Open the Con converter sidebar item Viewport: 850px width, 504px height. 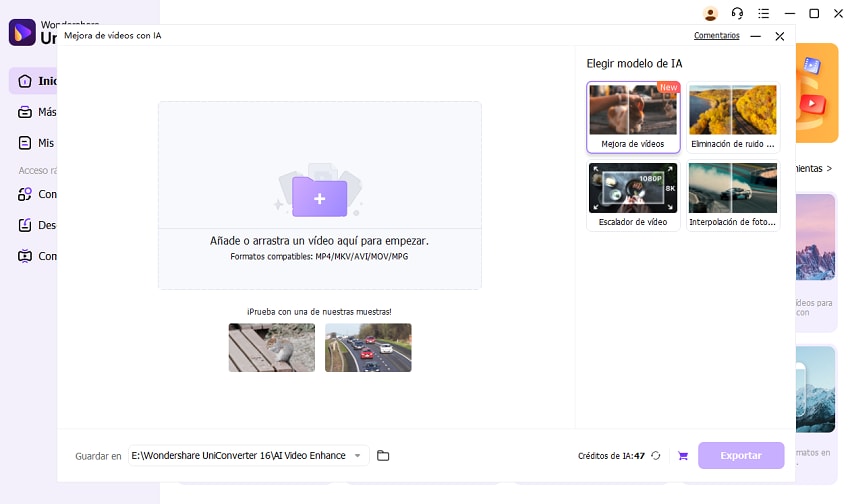37,194
